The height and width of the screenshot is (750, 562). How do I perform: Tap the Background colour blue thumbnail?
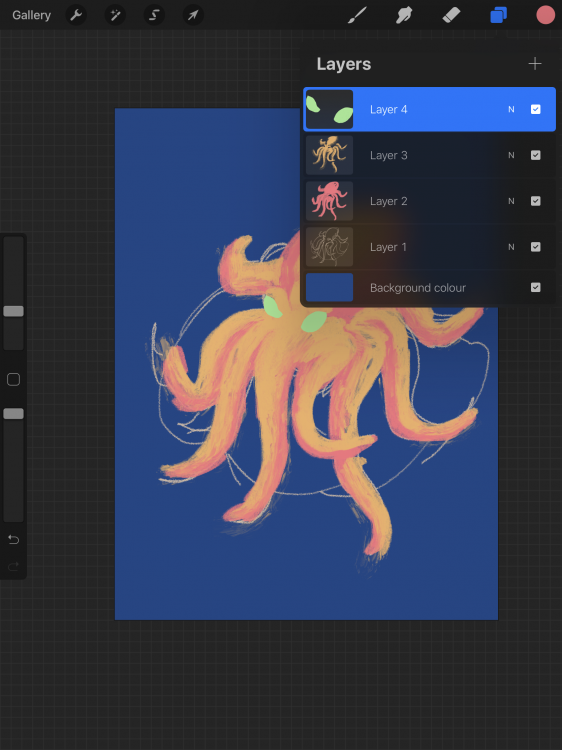coord(330,287)
